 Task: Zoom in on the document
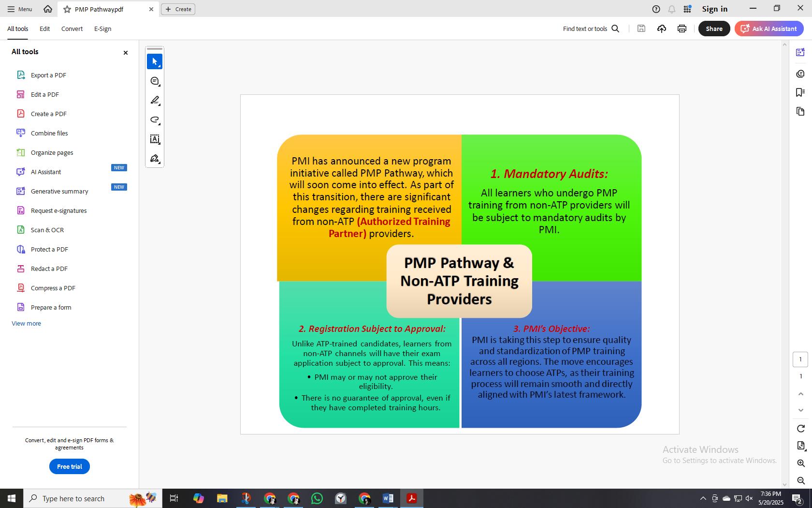[x=800, y=463]
